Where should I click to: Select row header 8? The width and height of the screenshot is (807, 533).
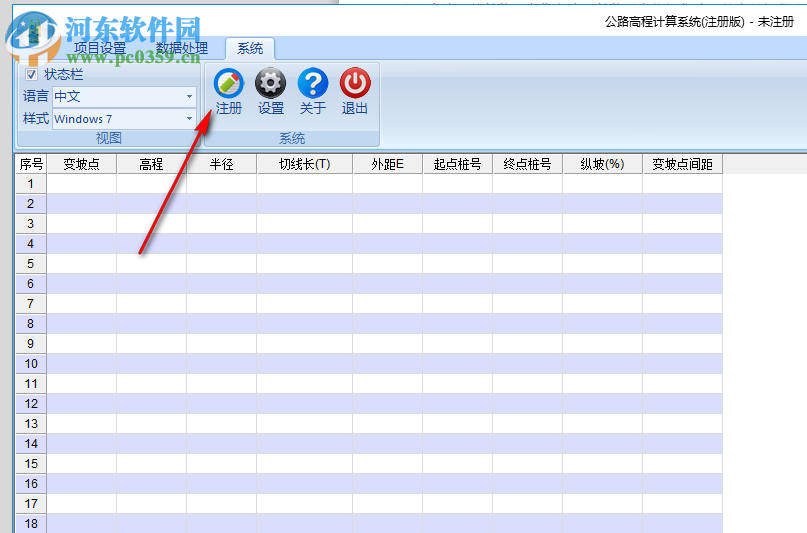click(x=31, y=324)
